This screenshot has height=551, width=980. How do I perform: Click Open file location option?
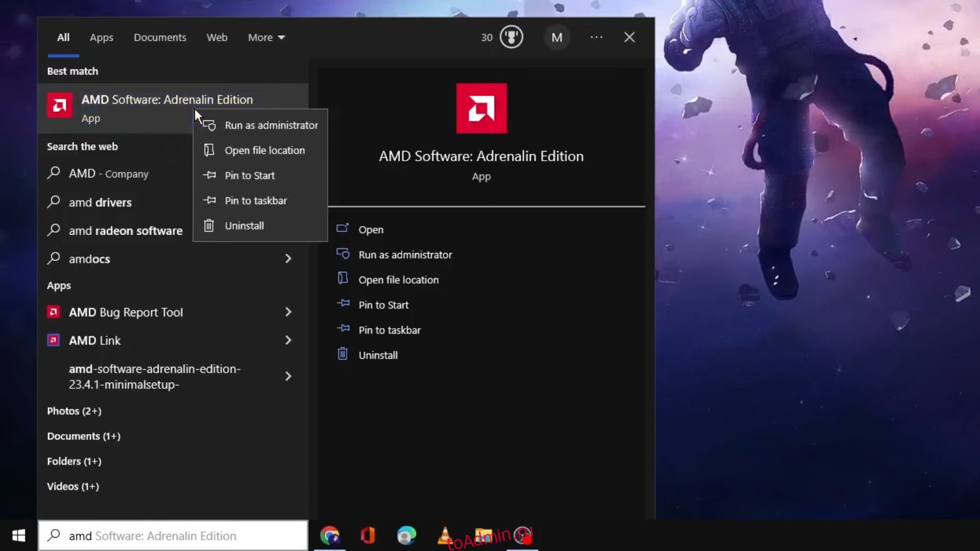[264, 149]
